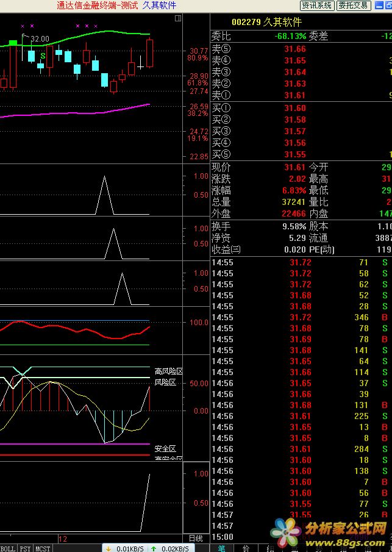Click the tick row with volume 138

(x=301, y=471)
